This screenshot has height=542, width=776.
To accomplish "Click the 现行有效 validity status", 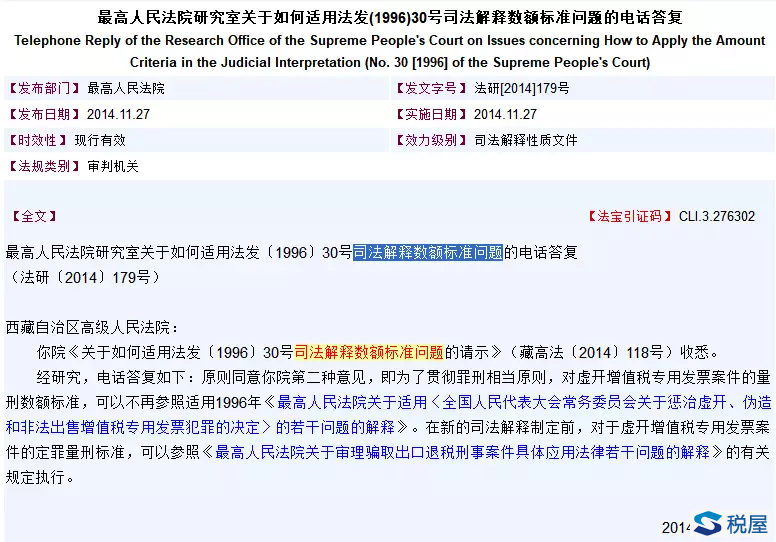I will click(x=100, y=140).
